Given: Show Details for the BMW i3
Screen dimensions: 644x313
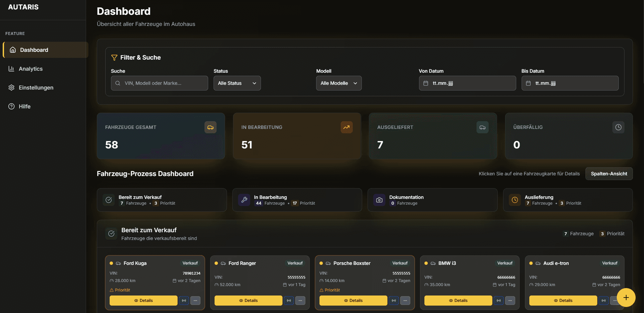Looking at the screenshot, I should point(458,301).
